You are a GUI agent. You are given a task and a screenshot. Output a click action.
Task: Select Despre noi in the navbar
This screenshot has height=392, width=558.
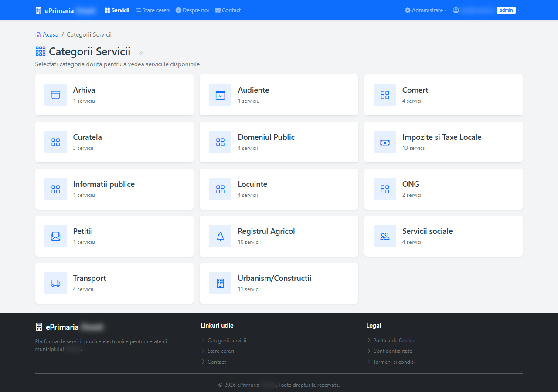[192, 10]
